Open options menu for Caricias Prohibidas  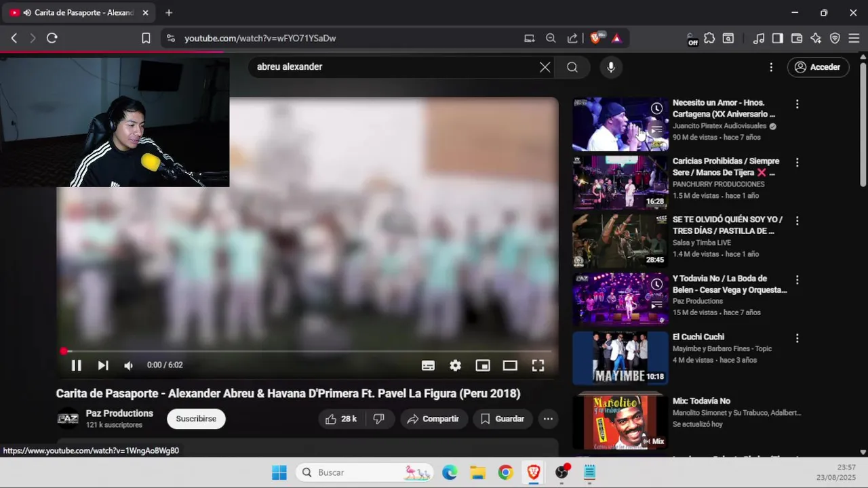[x=797, y=163]
